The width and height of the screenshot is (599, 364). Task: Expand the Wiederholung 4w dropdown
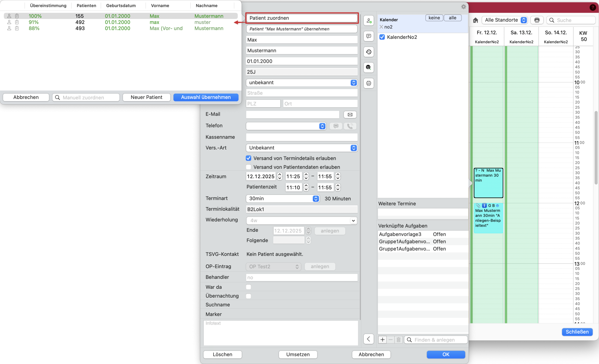(353, 221)
